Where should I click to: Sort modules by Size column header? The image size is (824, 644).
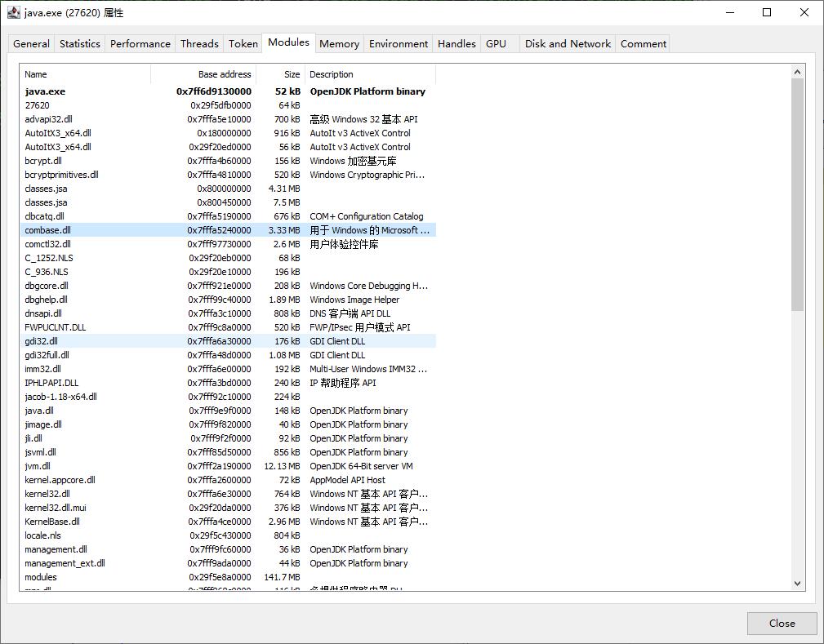pos(281,74)
